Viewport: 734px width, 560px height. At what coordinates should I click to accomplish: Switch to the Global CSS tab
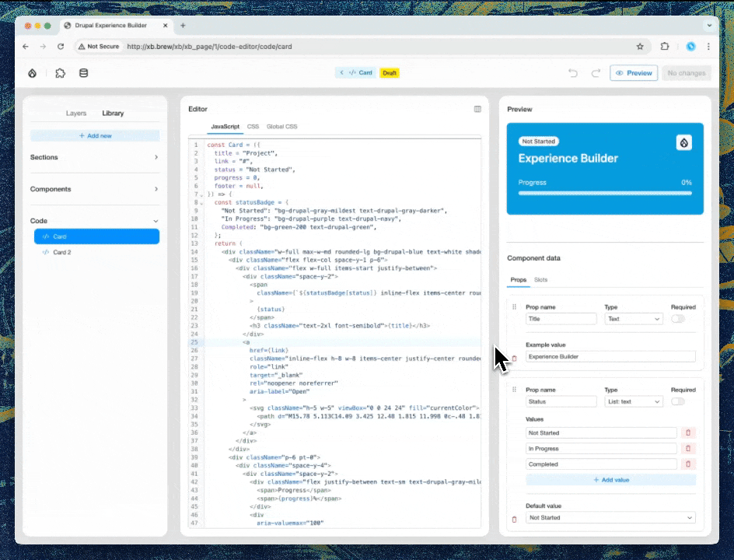point(281,127)
